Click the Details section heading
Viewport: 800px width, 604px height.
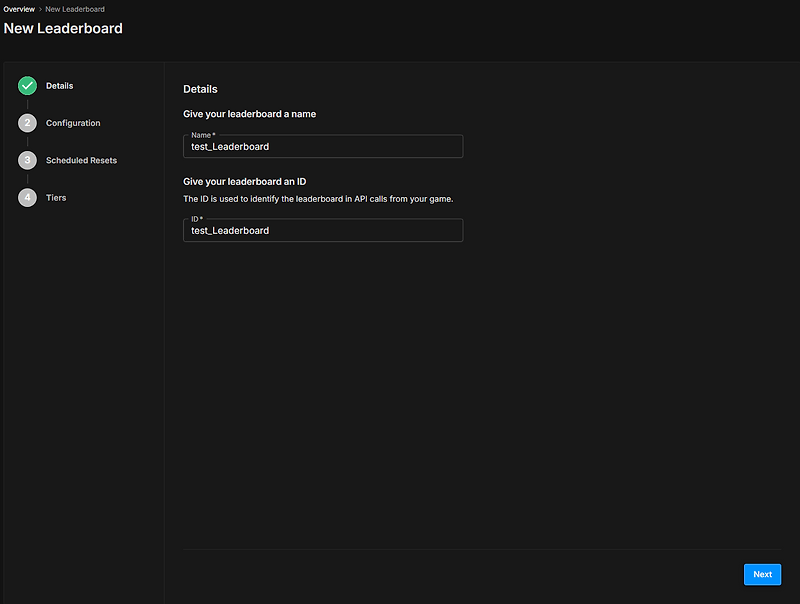coord(200,89)
